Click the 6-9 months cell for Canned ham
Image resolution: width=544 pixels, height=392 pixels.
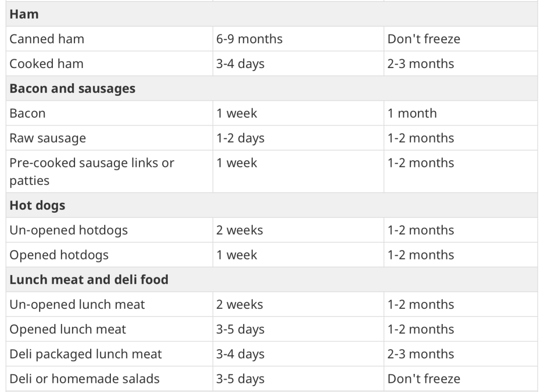point(249,39)
